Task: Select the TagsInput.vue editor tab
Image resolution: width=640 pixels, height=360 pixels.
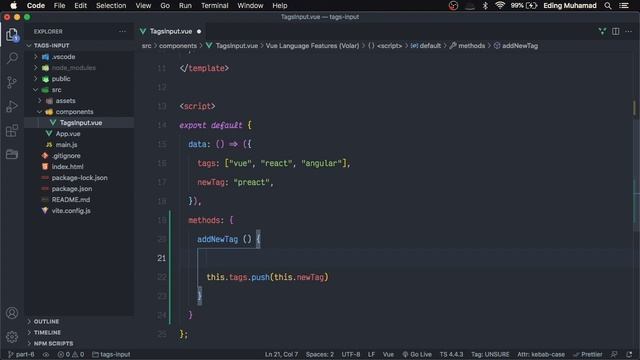Action: pos(171,31)
